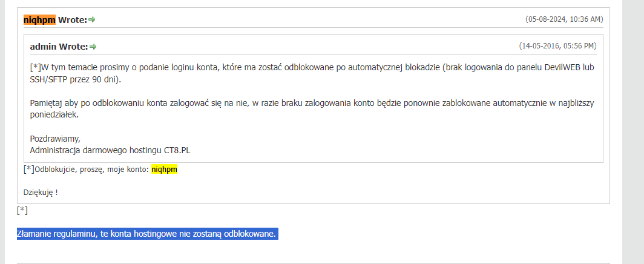This screenshot has width=644, height=264.
Task: Click the blue-selected Złamanie regulaminu sentence
Action: click(148, 234)
